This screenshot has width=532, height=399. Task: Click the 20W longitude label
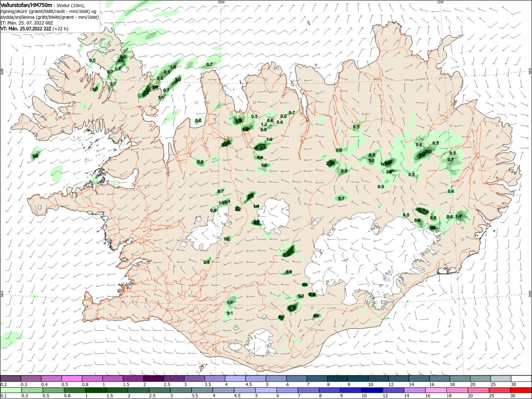(x=221, y=2)
